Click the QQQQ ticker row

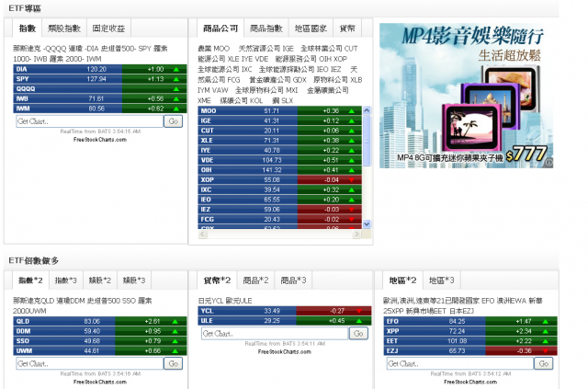tap(100, 88)
